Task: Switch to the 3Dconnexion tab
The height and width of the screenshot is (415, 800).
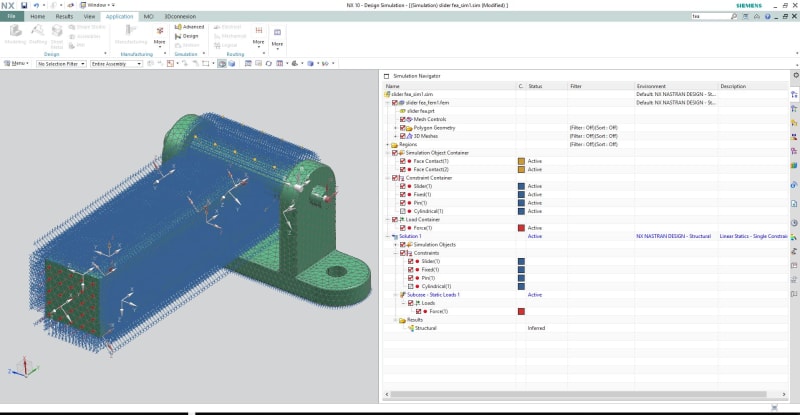Action: [x=180, y=16]
